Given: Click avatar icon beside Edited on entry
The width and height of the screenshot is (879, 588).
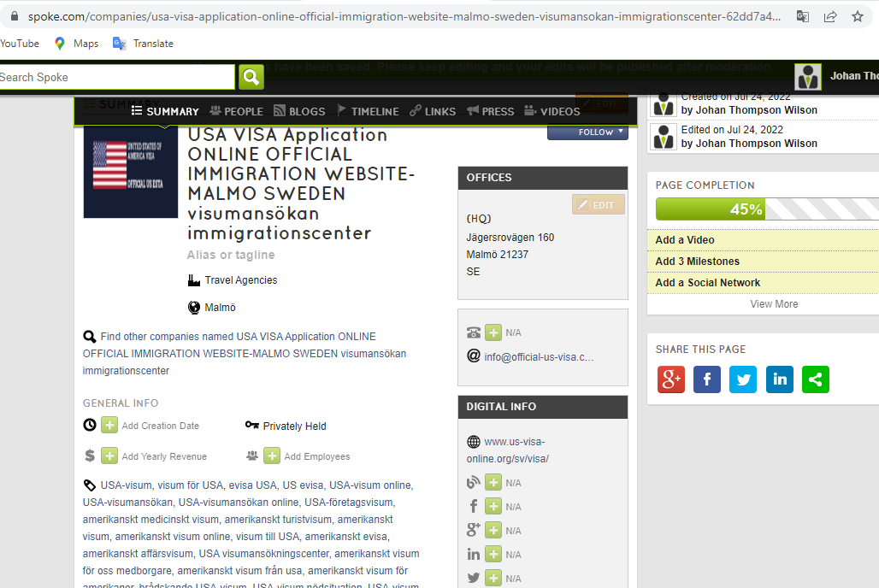Looking at the screenshot, I should [x=664, y=137].
